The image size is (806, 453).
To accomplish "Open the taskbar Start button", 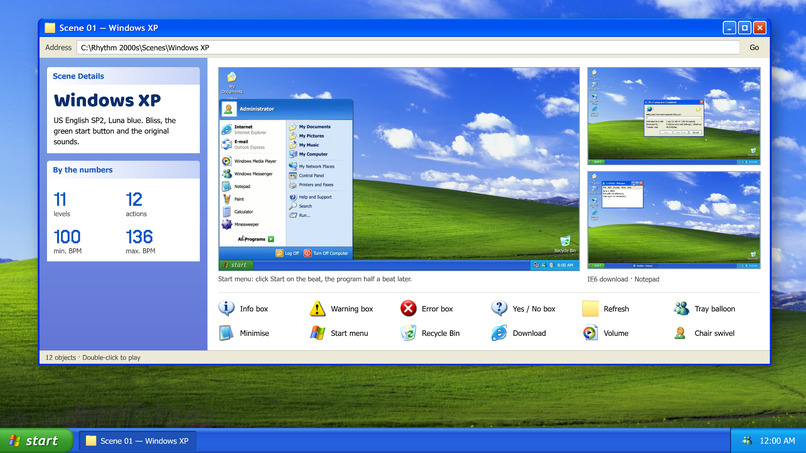I will coord(35,441).
